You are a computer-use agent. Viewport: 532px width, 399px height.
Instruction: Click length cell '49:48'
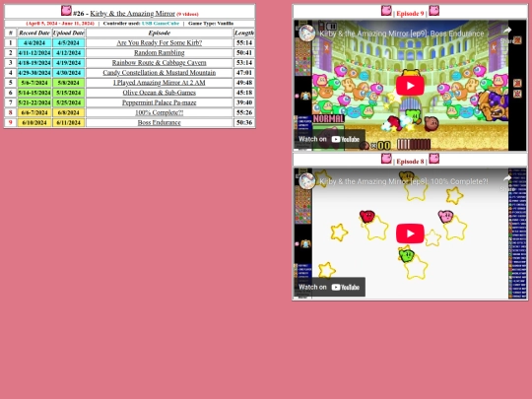(244, 83)
